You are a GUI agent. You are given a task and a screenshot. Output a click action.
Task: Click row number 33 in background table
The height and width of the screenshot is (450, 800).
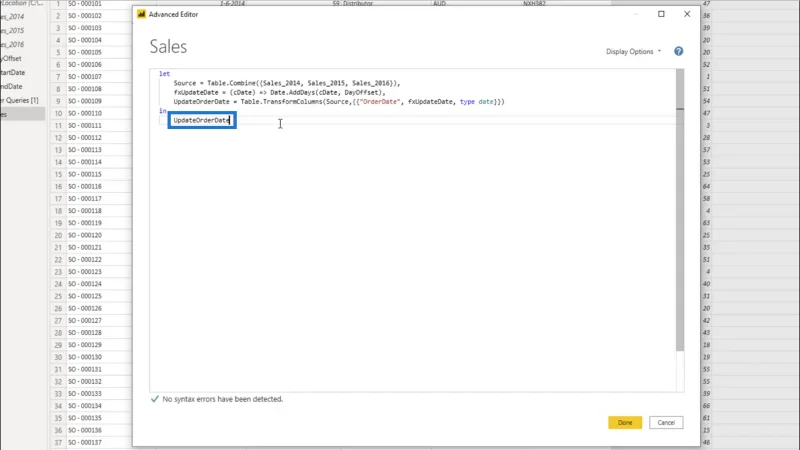pyautogui.click(x=58, y=393)
